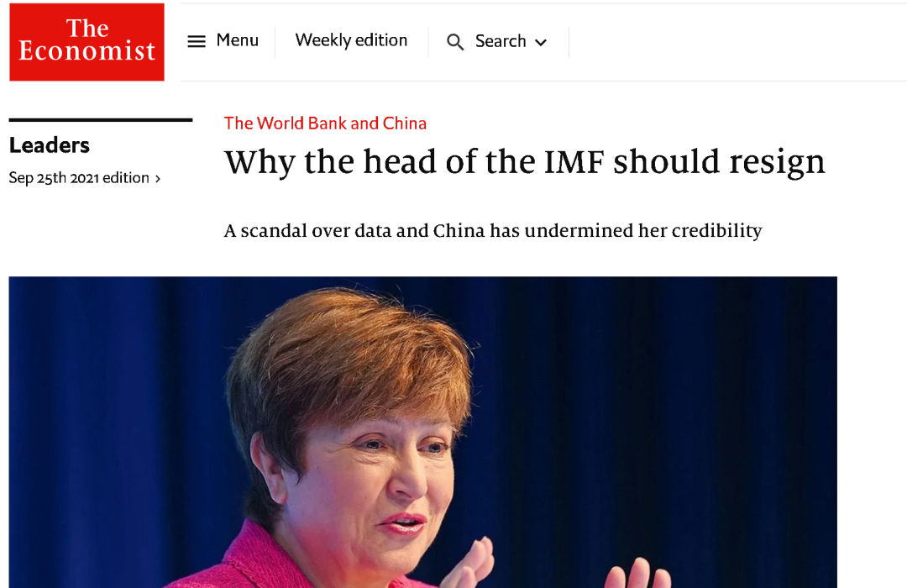Open the Leaders section link
Viewport: 907px width, 588px height.
(50, 145)
